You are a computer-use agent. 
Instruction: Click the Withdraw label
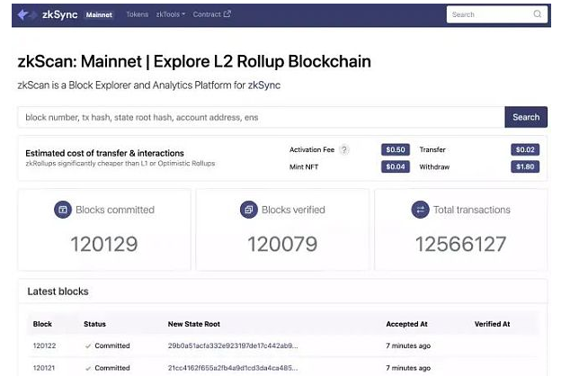434,167
